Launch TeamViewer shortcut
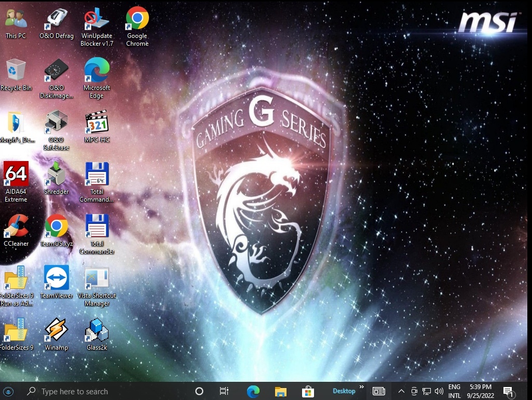This screenshot has height=400, width=532. pos(57,283)
